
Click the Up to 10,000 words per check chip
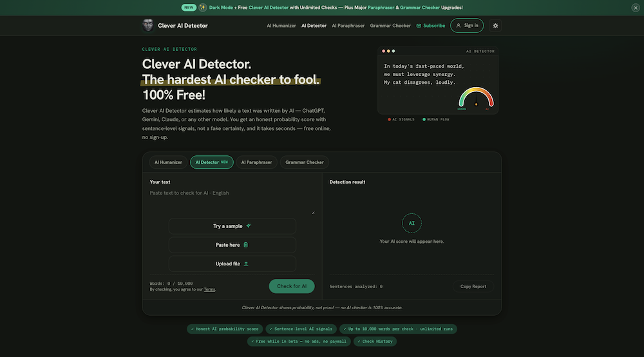[398, 329]
